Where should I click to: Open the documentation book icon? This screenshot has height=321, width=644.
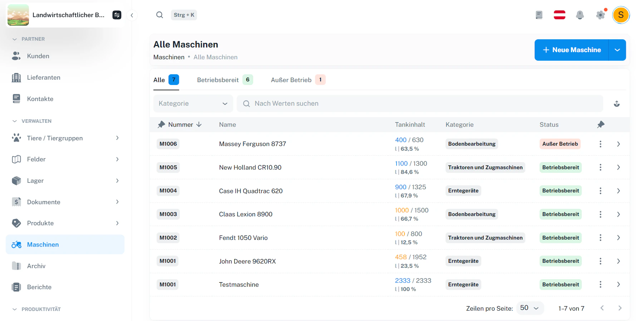pyautogui.click(x=539, y=15)
